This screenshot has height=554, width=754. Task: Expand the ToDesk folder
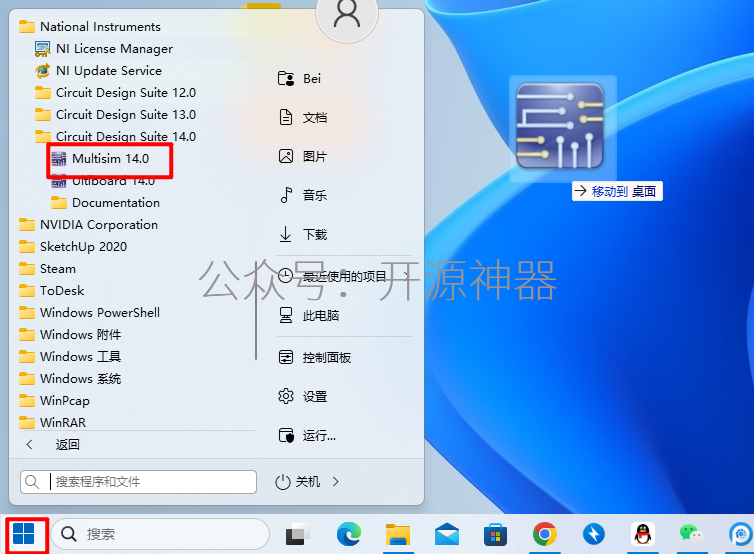click(51, 290)
